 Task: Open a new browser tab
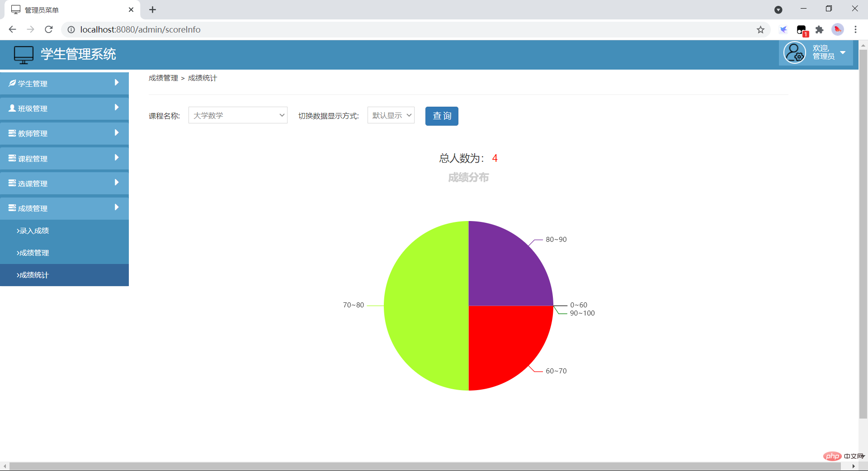(x=153, y=9)
